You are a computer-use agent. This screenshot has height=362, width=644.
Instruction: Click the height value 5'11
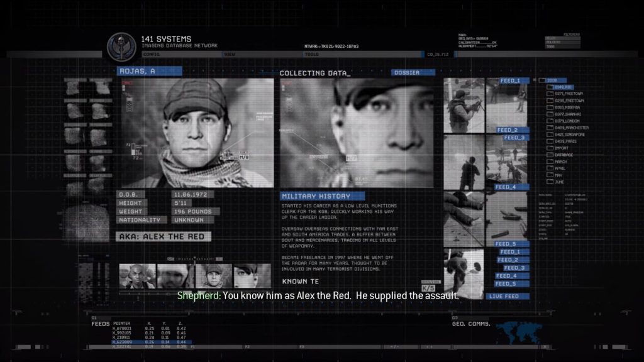(x=181, y=203)
